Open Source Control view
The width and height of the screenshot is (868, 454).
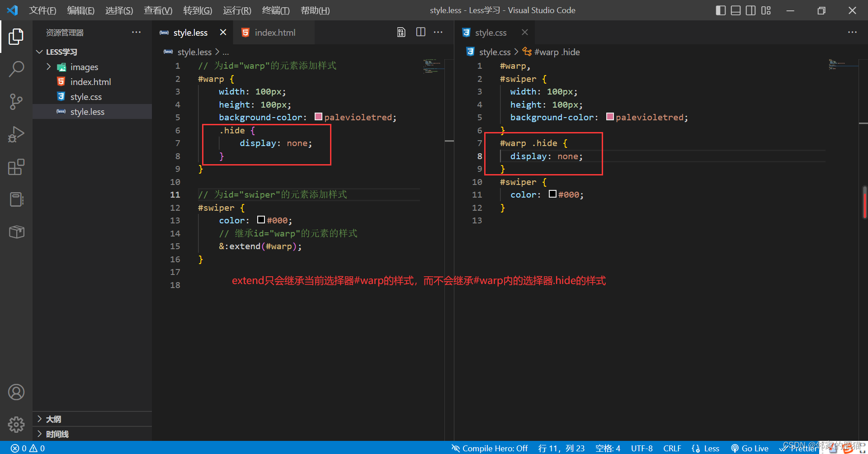16,102
